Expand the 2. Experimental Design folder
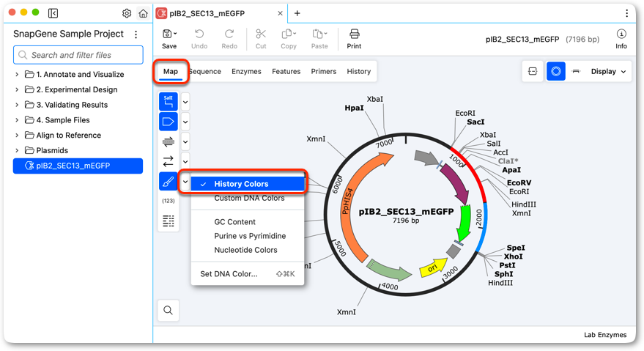The width and height of the screenshot is (644, 351). point(17,89)
